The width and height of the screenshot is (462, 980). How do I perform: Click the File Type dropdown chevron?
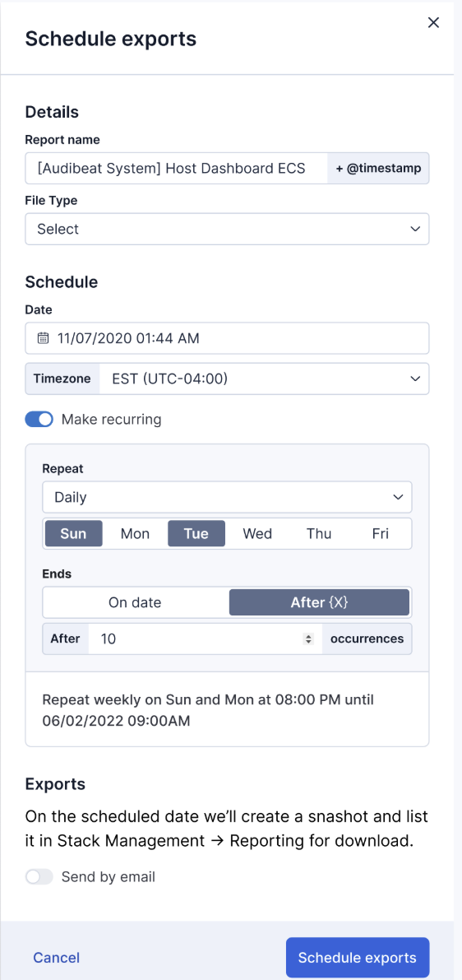coord(415,229)
